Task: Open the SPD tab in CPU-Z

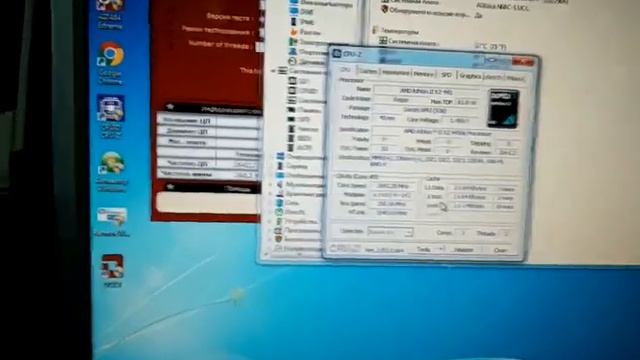Action: coord(447,75)
